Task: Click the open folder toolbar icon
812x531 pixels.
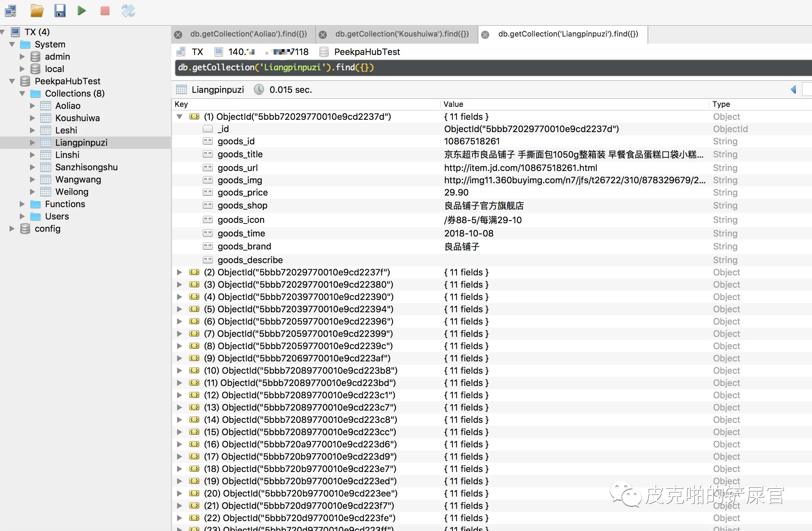Action: 37,11
